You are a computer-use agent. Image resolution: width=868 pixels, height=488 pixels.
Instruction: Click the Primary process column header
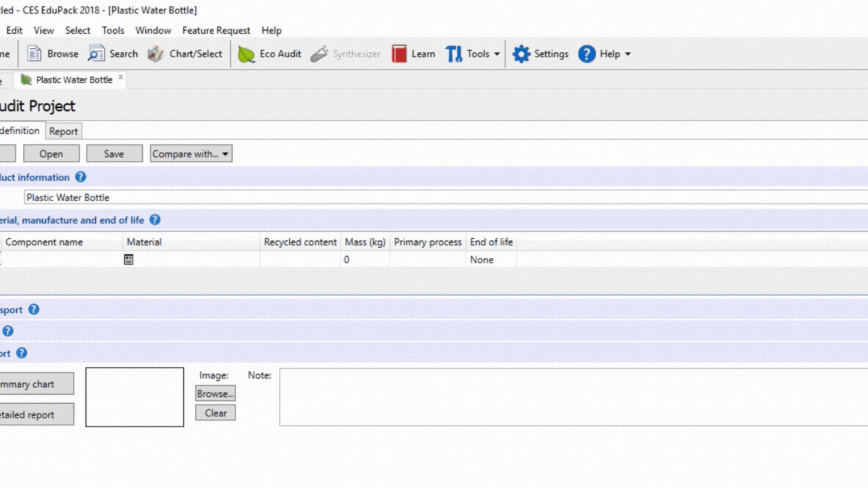pyautogui.click(x=427, y=242)
